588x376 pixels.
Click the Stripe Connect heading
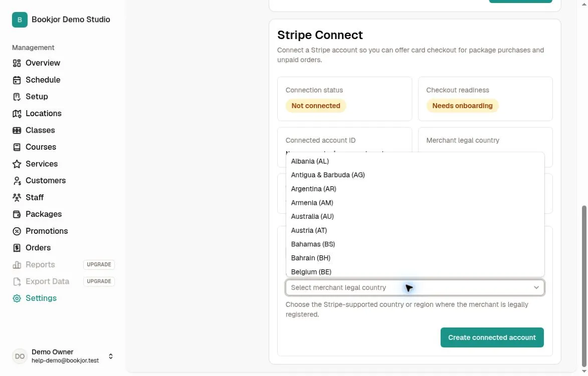tap(320, 35)
